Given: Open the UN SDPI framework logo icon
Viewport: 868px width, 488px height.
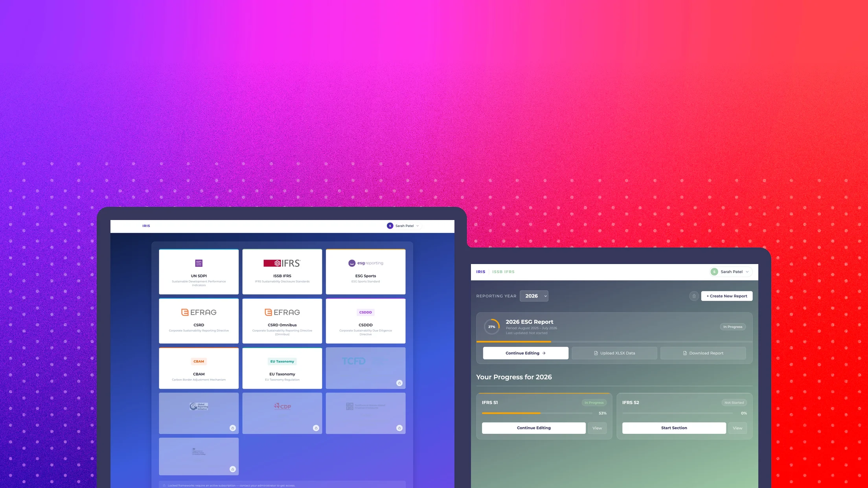Looking at the screenshot, I should click(x=199, y=263).
